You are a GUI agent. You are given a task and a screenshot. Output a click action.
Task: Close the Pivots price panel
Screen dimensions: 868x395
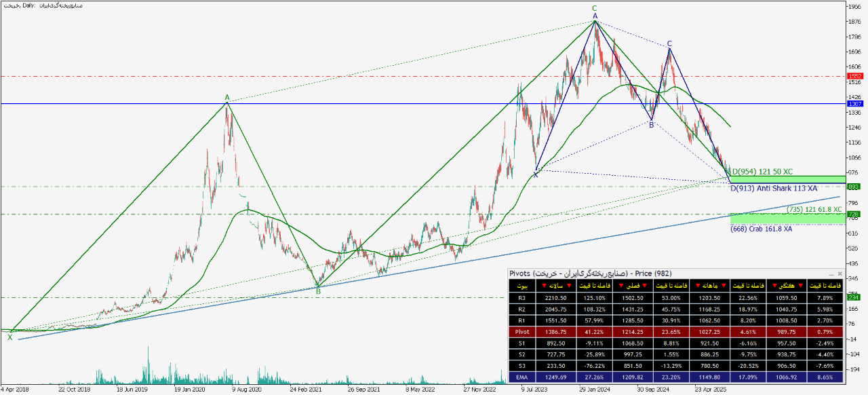click(840, 274)
